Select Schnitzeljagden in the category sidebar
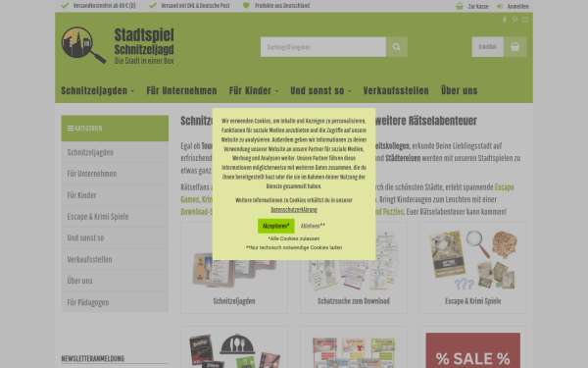The image size is (588, 368). coord(115,152)
